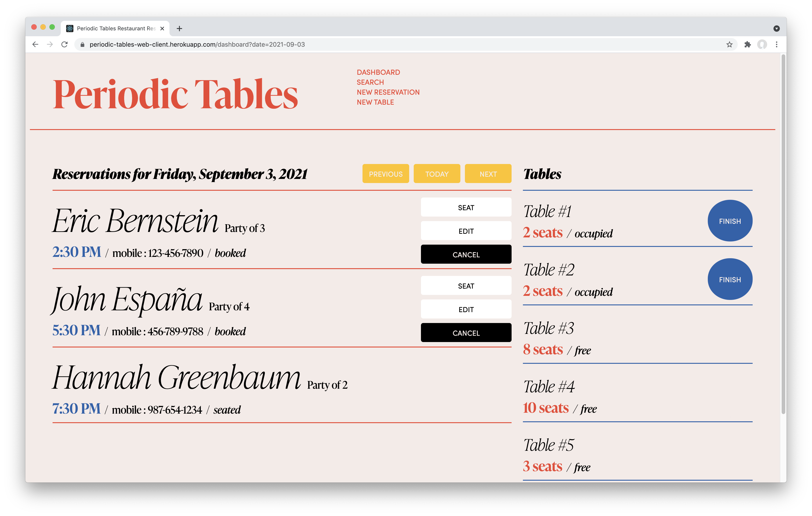This screenshot has width=812, height=516.
Task: Close the Periodic Tables tab
Action: pos(162,29)
